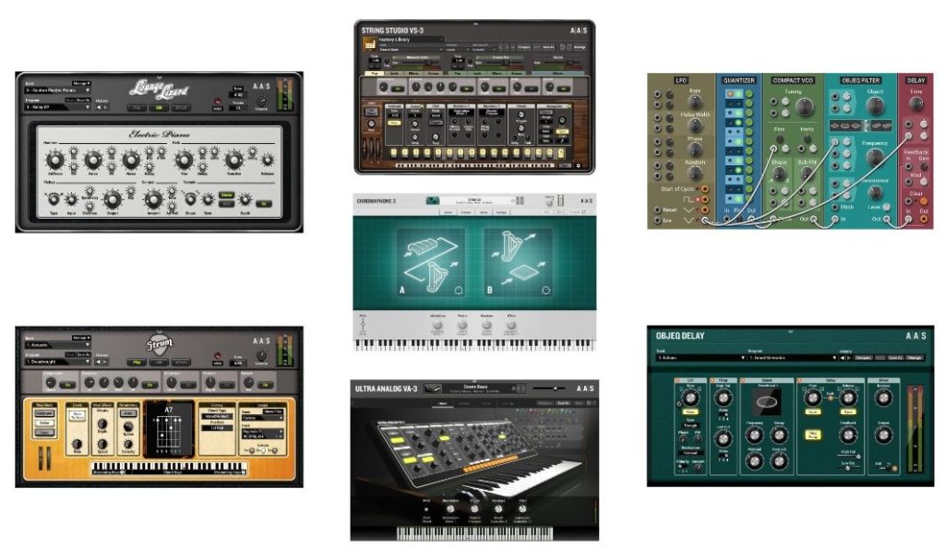Click the String Studio VS-3 library icon

point(369,43)
